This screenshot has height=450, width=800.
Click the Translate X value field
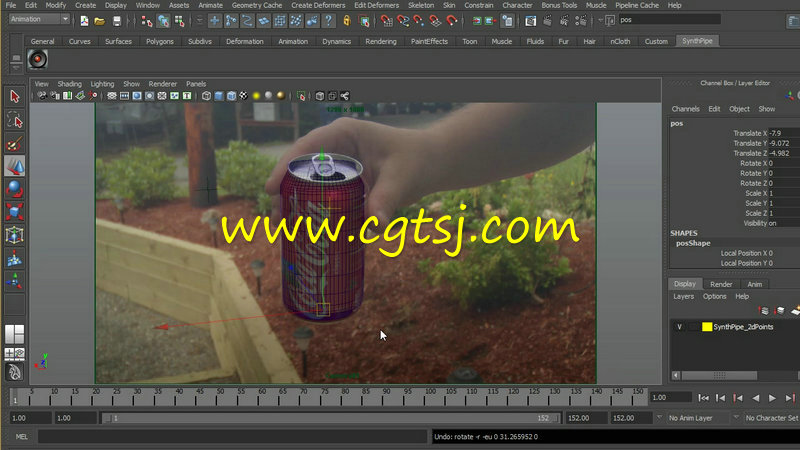(784, 133)
